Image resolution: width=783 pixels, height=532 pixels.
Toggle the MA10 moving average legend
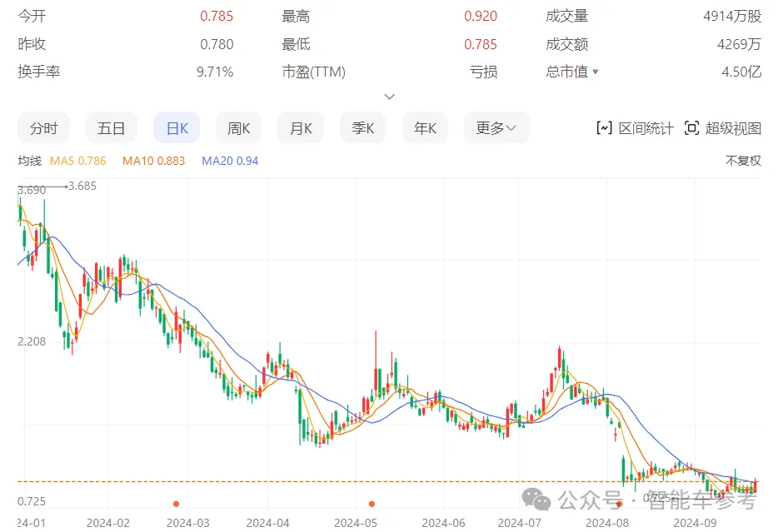coord(154,160)
